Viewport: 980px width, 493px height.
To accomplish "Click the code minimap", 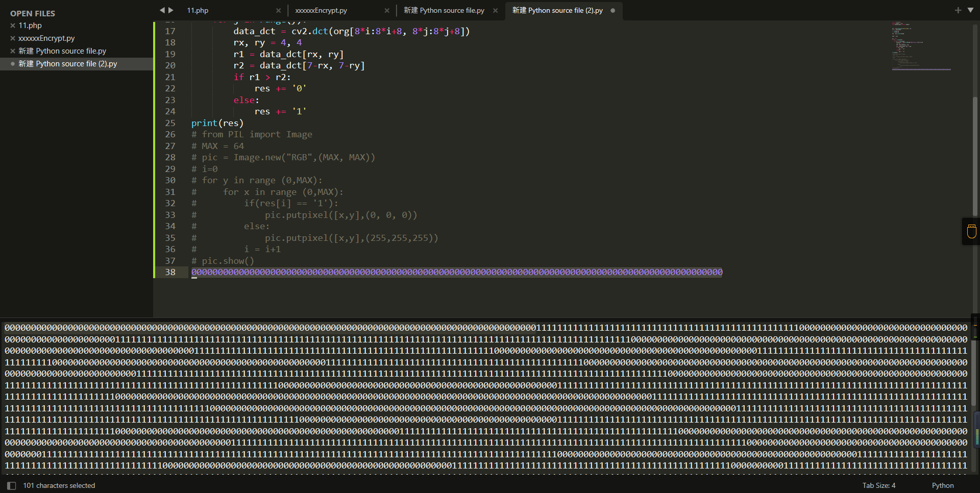I will click(x=921, y=46).
